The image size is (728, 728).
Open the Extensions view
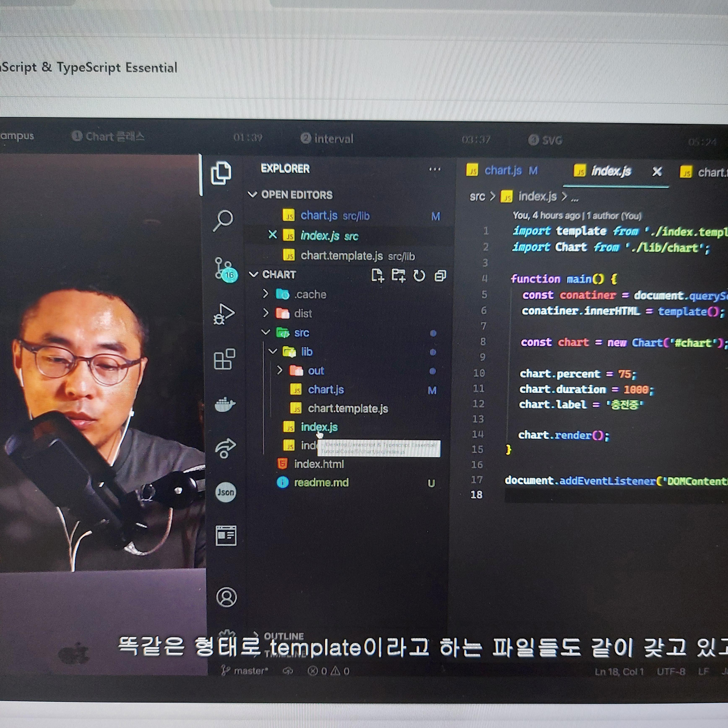tap(224, 359)
